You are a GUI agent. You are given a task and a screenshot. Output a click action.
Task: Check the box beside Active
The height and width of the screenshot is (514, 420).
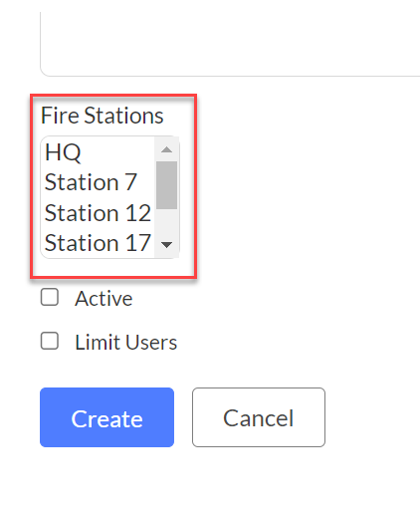pos(50,297)
